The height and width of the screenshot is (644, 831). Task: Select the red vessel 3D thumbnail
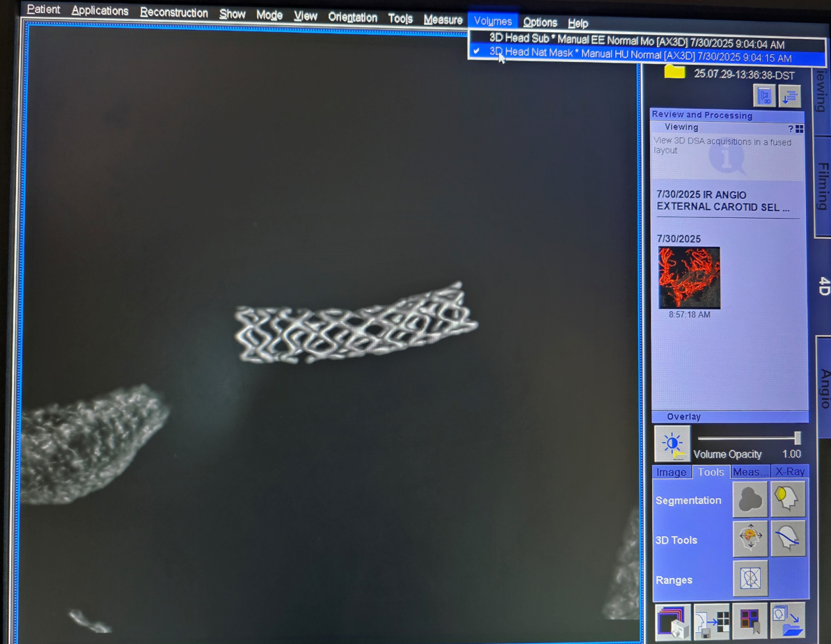tap(689, 278)
